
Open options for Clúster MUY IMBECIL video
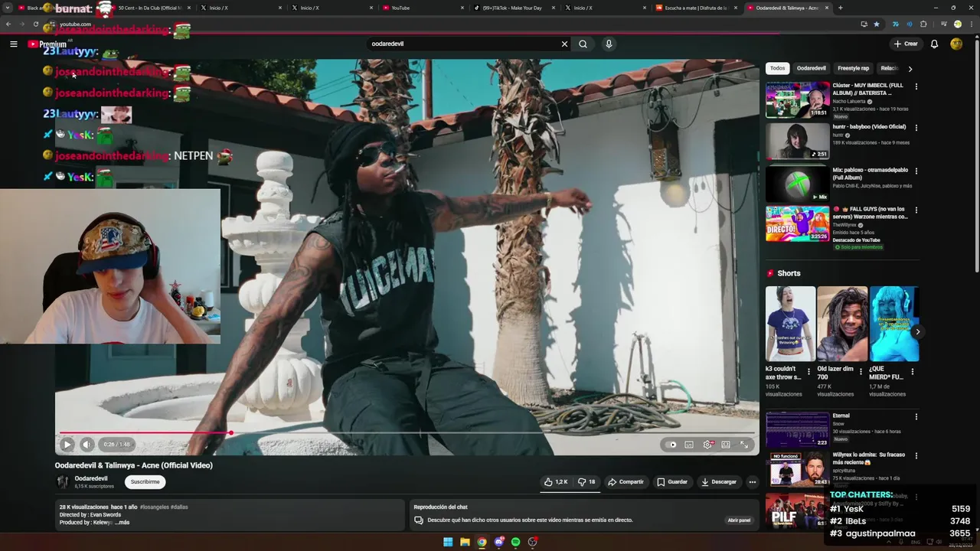tap(916, 86)
